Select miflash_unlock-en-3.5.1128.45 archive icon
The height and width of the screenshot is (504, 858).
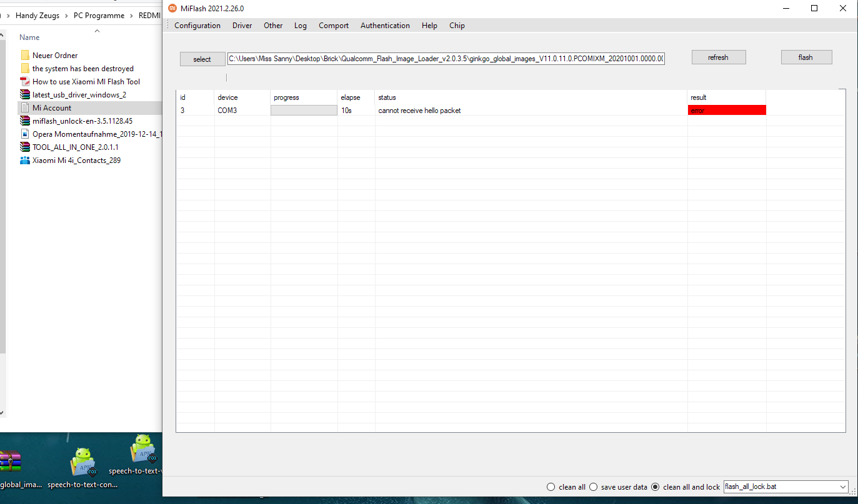tap(25, 121)
